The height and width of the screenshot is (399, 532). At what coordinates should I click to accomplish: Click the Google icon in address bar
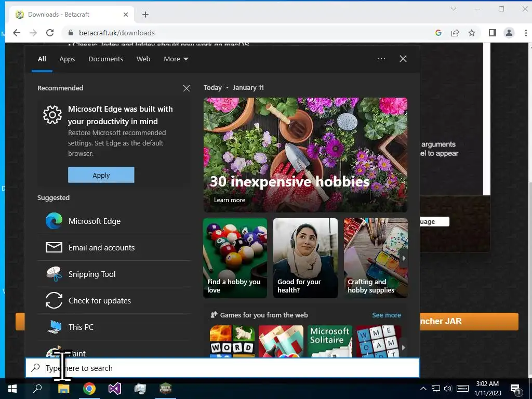438,33
